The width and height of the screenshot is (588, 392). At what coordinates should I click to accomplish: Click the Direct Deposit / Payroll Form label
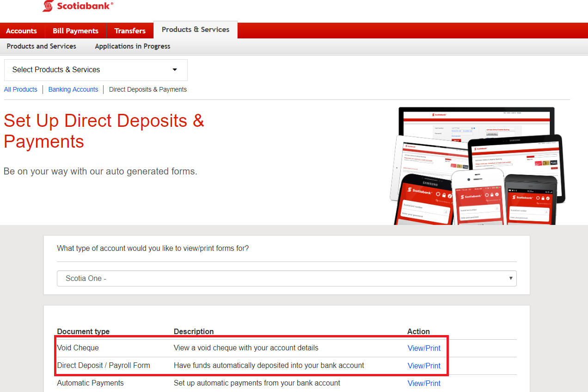104,365
